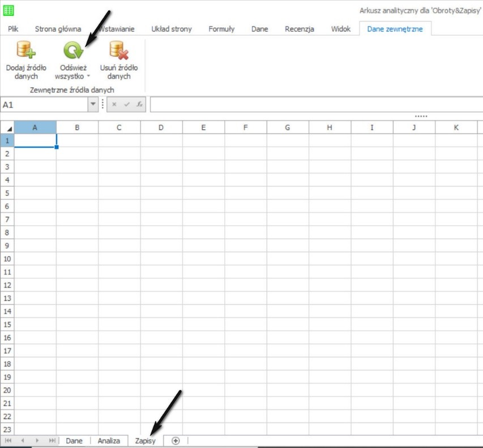Select column B header
This screenshot has width=483, height=448.
pos(78,127)
